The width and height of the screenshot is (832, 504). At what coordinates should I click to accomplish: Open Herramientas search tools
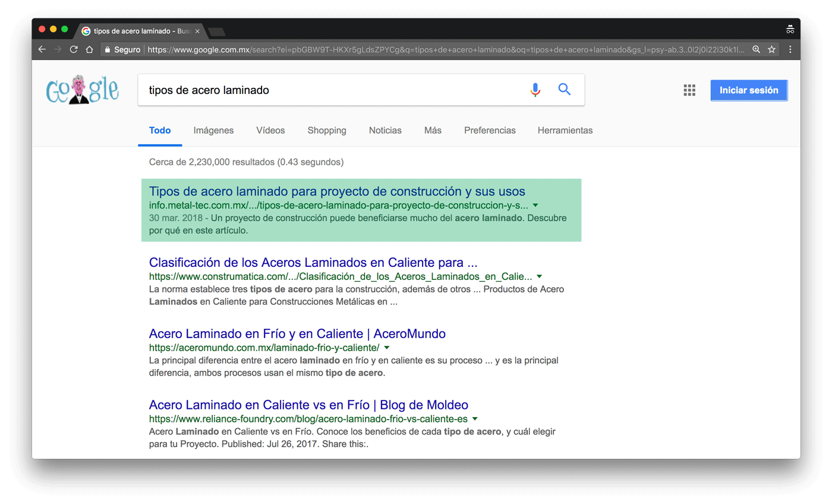[x=565, y=130]
